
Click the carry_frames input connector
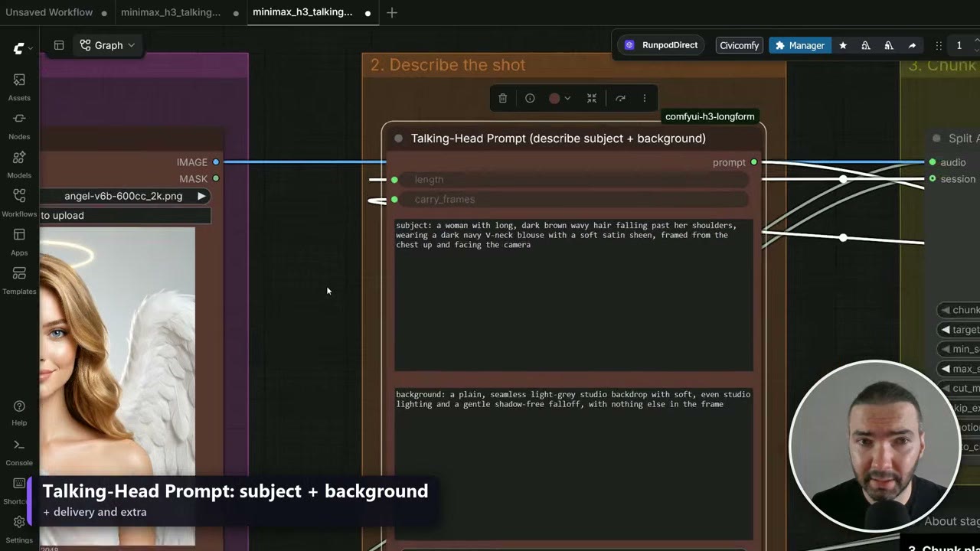click(x=394, y=200)
